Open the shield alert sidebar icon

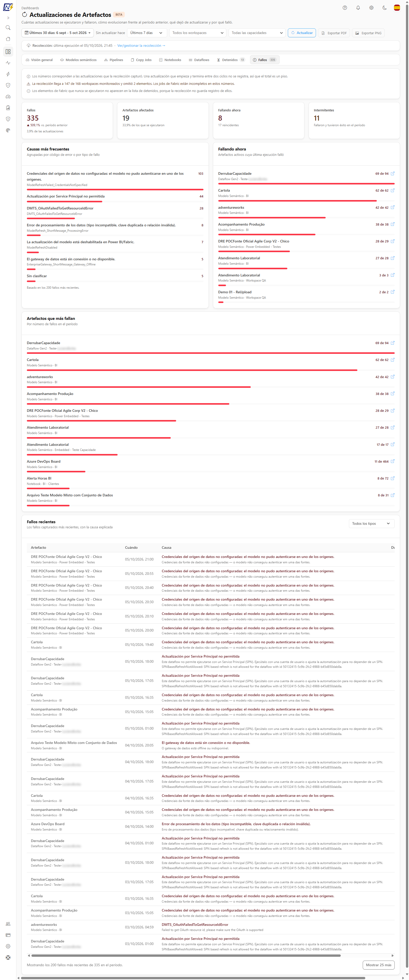click(8, 119)
